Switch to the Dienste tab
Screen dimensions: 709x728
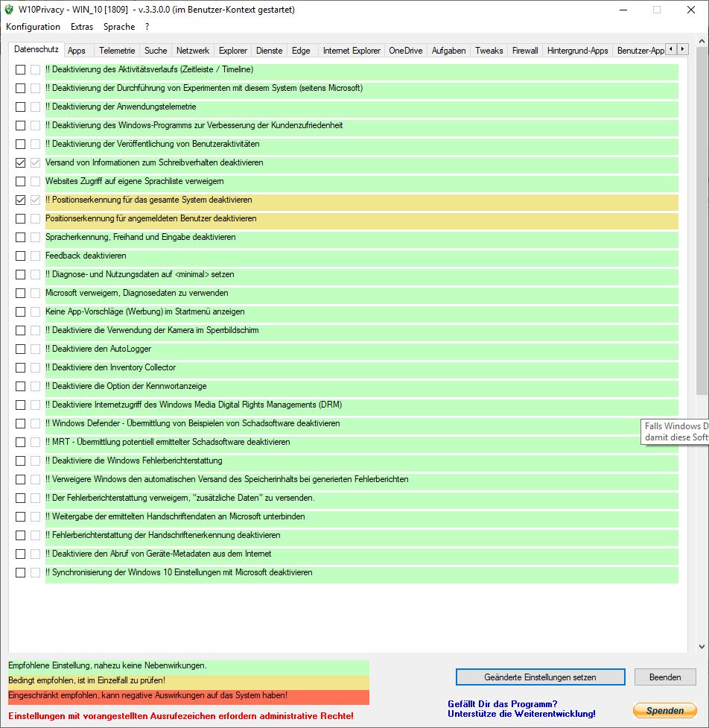[x=269, y=51]
